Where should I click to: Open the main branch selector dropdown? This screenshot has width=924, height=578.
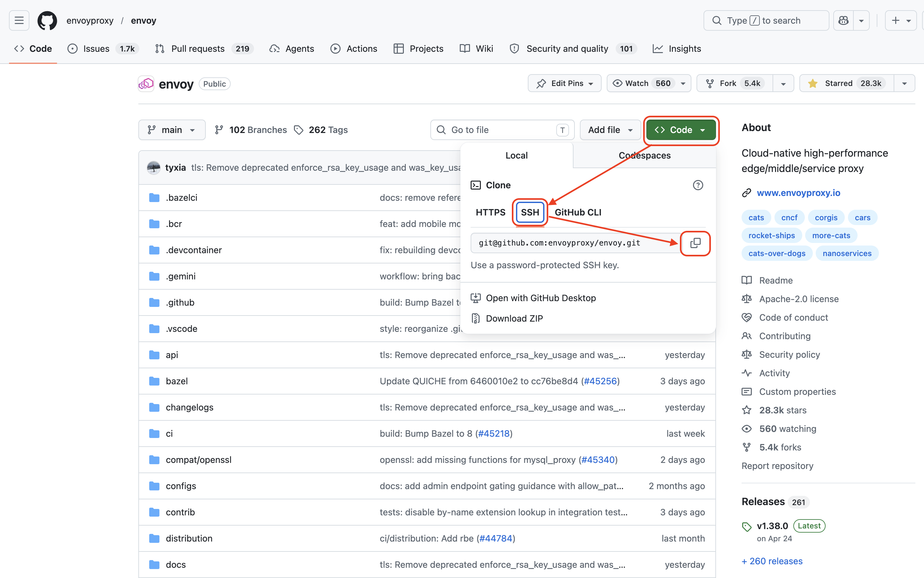pos(172,130)
